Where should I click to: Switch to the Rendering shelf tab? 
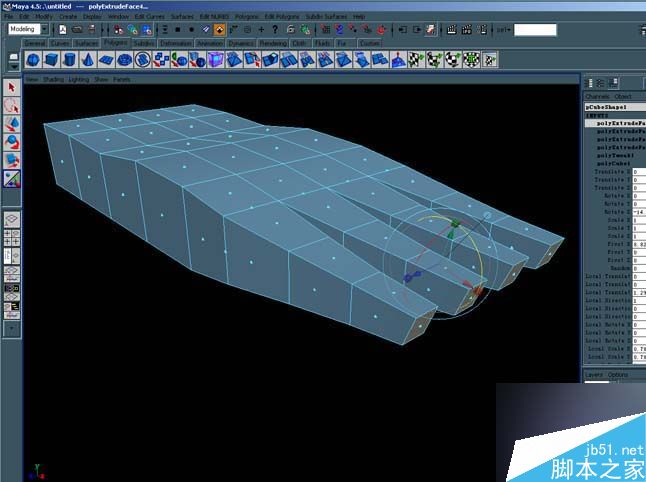(x=273, y=43)
